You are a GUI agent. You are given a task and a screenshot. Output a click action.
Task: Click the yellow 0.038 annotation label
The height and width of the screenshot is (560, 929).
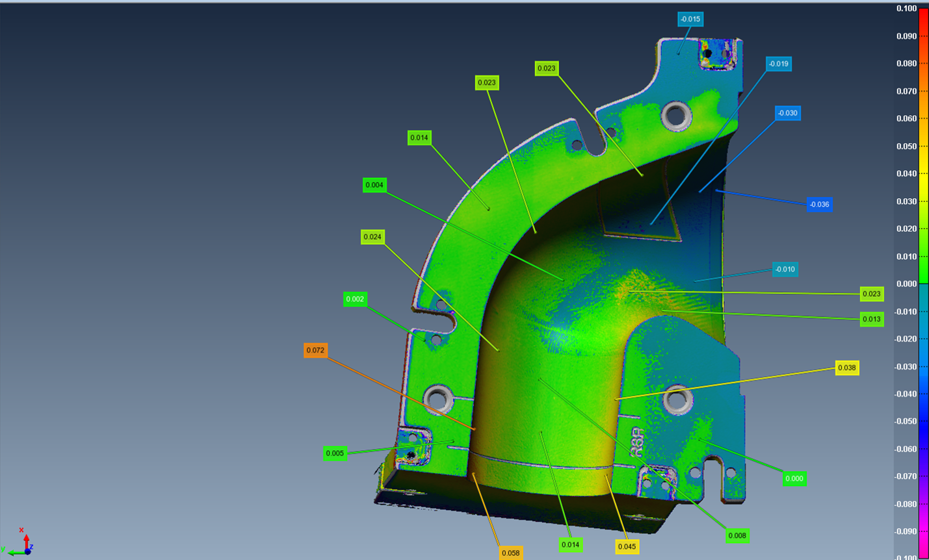(x=847, y=368)
